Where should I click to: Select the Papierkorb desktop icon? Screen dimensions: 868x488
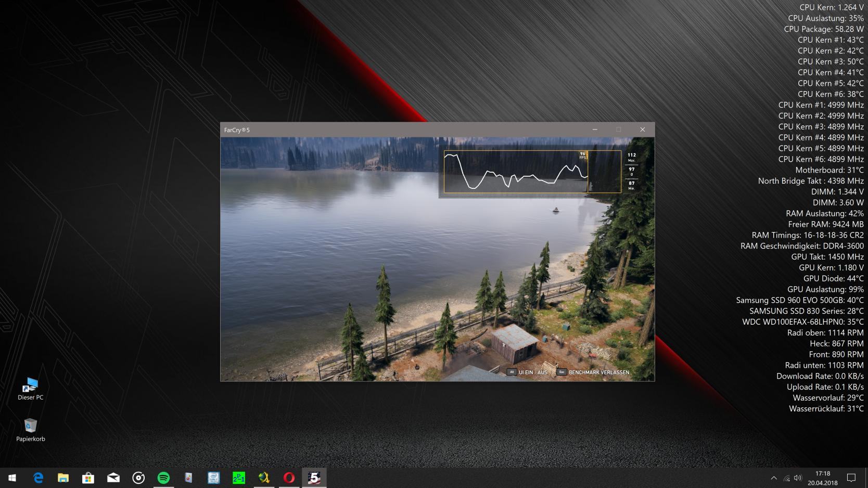click(31, 430)
